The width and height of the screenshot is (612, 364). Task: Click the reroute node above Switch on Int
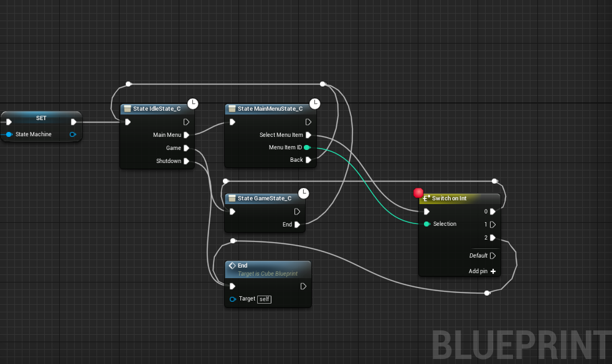(x=494, y=181)
